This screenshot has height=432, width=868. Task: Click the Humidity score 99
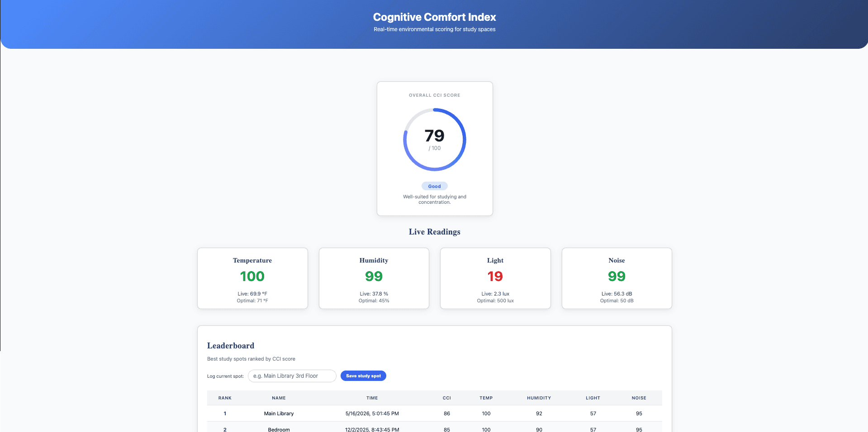(x=374, y=276)
